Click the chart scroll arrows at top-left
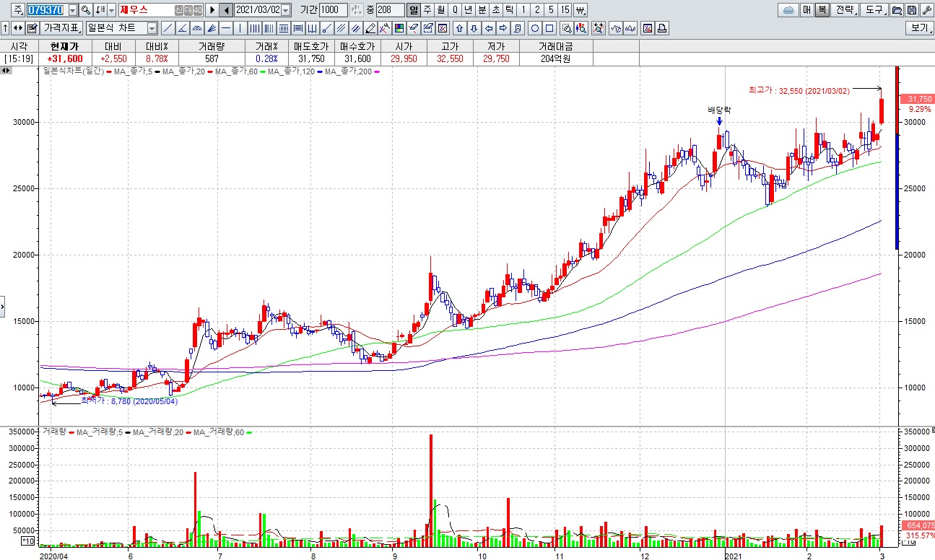935x560 pixels. (6, 71)
